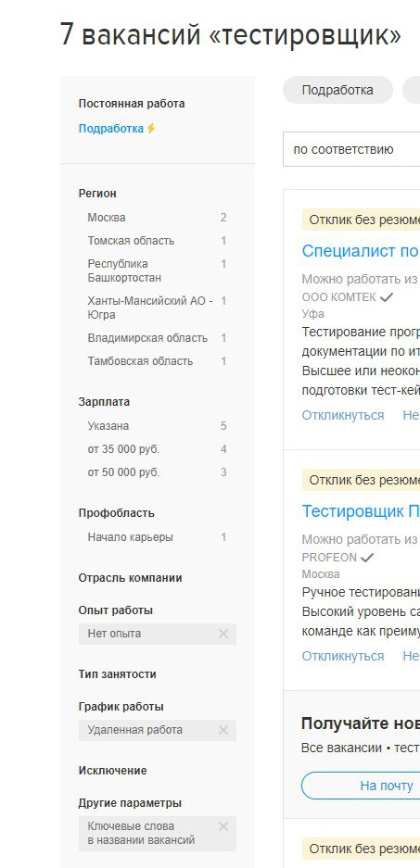Switch to Подработка in the sidebar

pyautogui.click(x=111, y=129)
